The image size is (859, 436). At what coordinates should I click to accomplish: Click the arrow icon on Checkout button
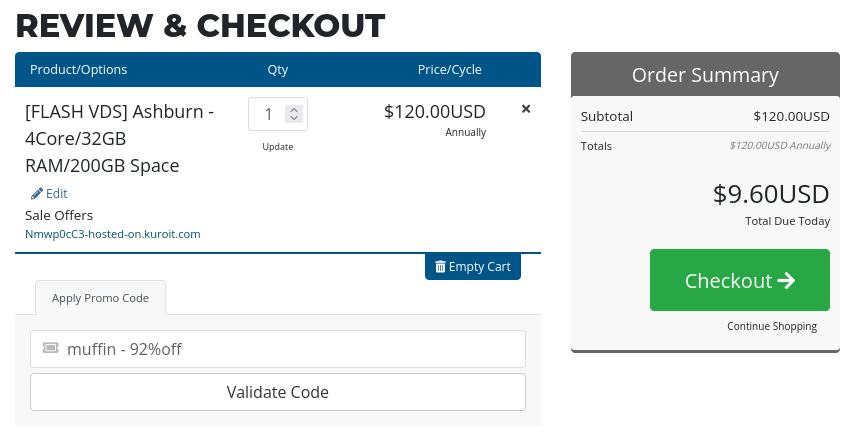click(x=786, y=280)
